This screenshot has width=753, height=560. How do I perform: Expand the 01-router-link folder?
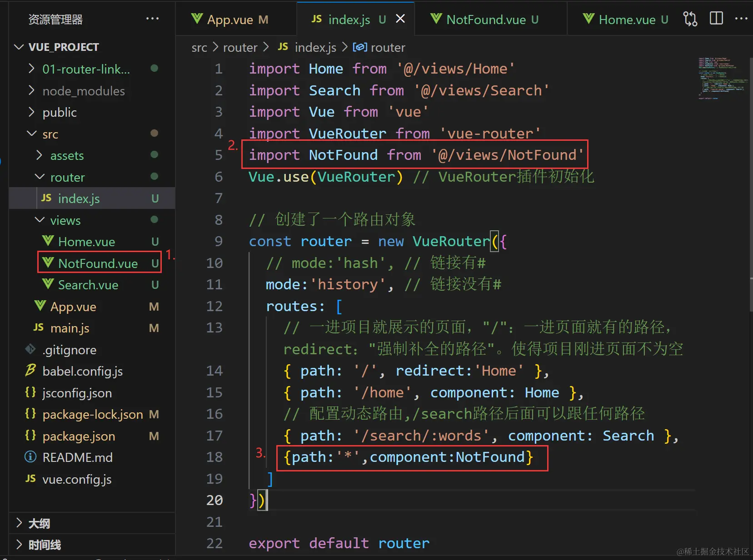pyautogui.click(x=31, y=69)
